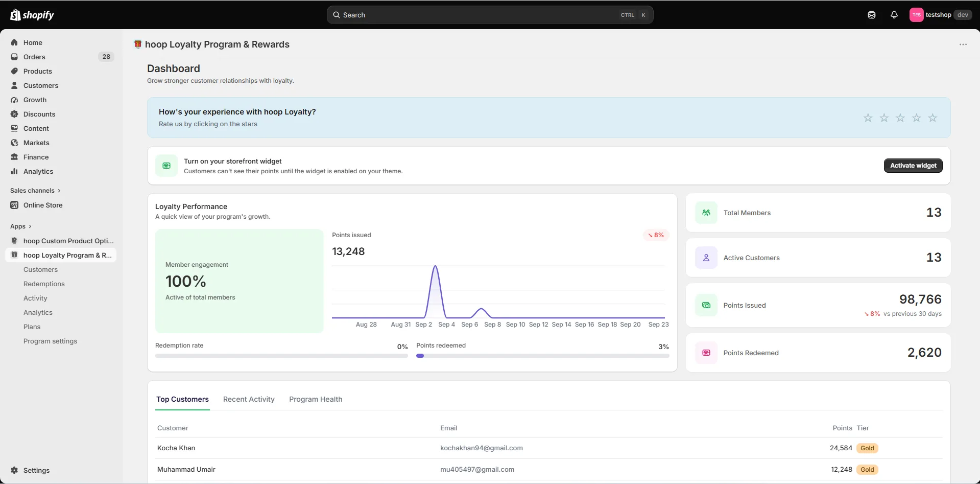Click the Redemption rate progress bar
This screenshot has height=484, width=980.
(x=281, y=356)
